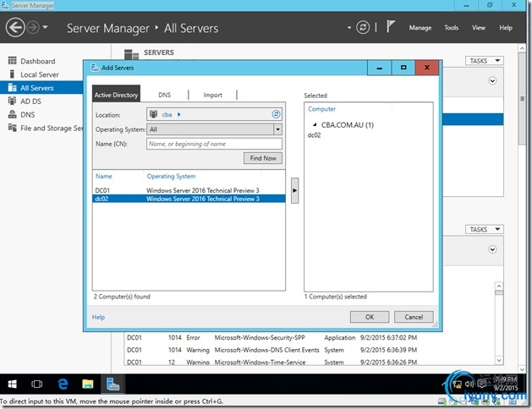
Task: Open File Explorer from the taskbar
Action: coord(87,384)
